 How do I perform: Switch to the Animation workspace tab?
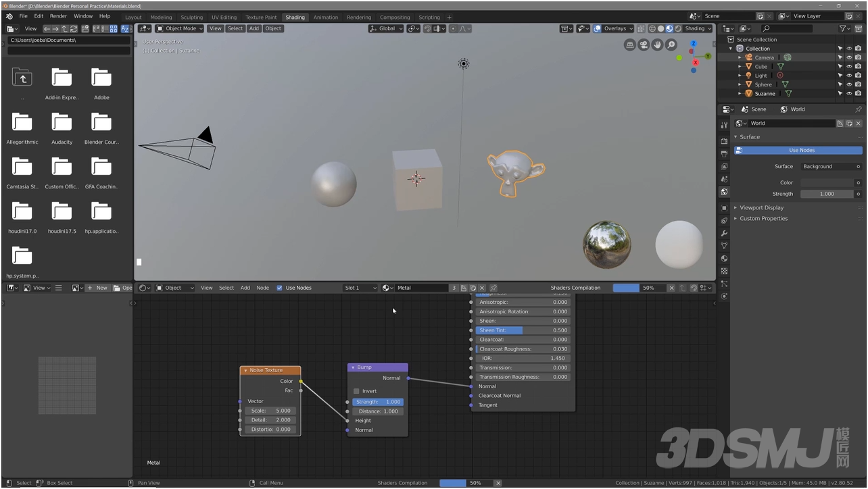pos(325,17)
